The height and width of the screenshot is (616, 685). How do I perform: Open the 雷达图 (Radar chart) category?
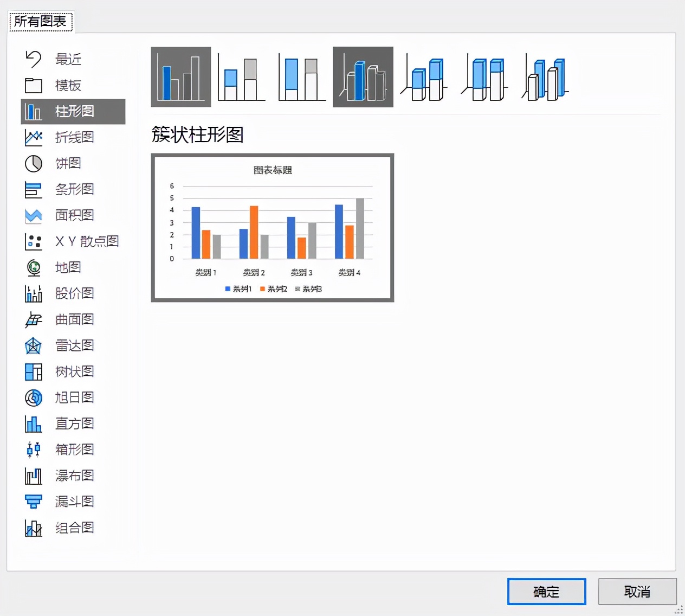[x=75, y=345]
